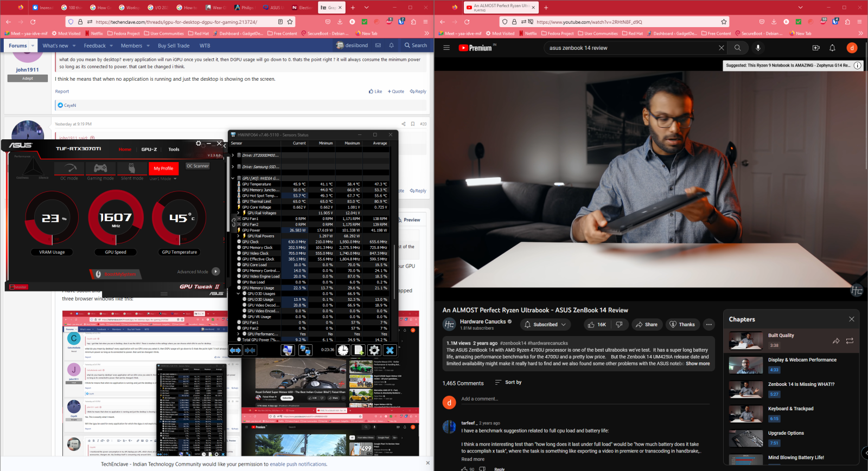Click HWiNFO blue X close-sensors icon
Image resolution: width=868 pixels, height=471 pixels.
pos(390,350)
